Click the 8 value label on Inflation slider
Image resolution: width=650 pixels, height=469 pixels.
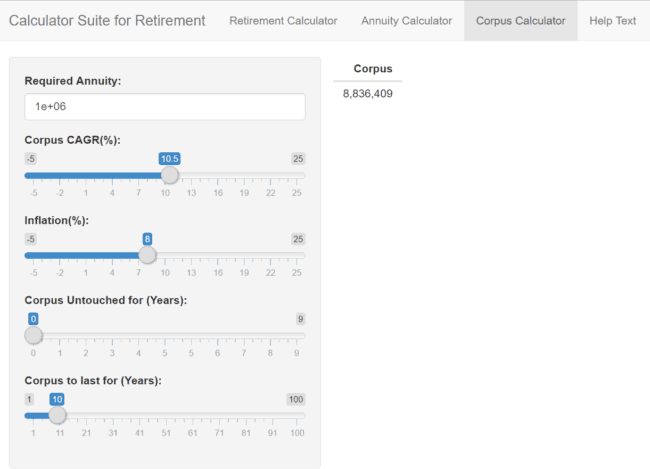tap(147, 239)
